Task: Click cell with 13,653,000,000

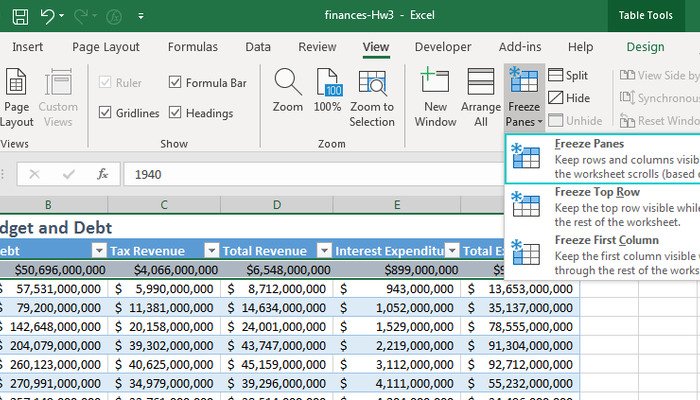Action: click(x=520, y=289)
